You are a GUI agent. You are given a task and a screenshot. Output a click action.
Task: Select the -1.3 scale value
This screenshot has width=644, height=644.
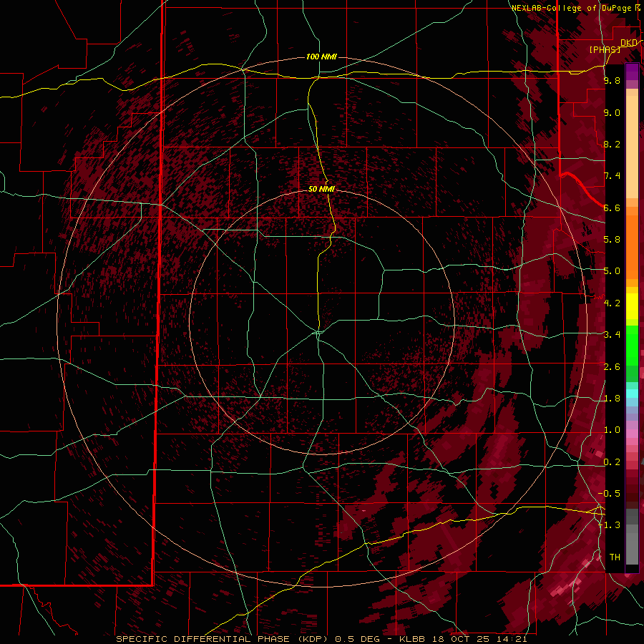point(610,525)
